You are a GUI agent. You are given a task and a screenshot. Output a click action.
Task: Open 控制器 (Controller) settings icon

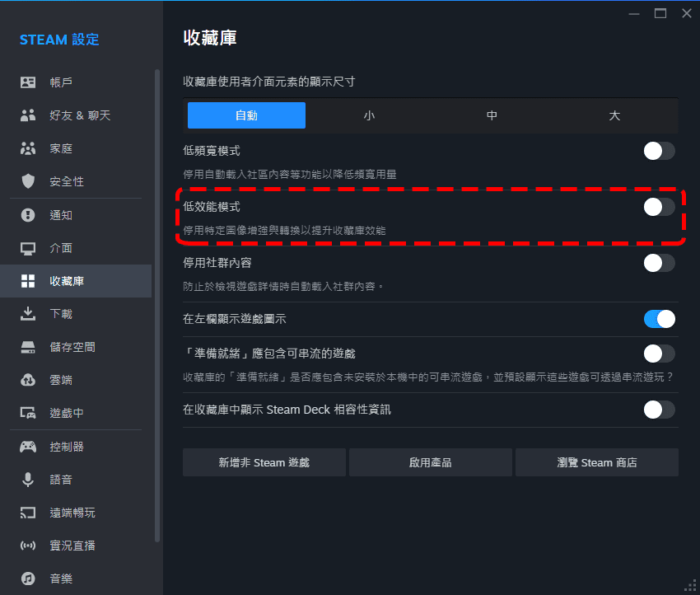(x=29, y=446)
